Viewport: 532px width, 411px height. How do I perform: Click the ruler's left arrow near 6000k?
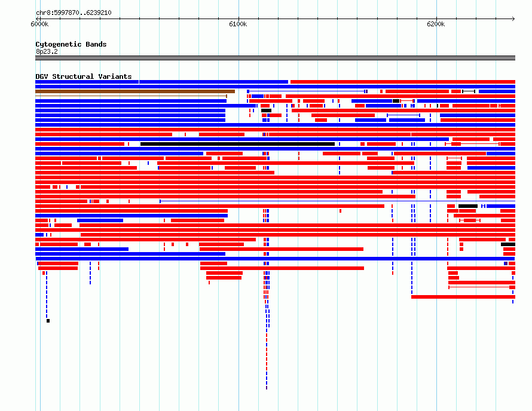coord(37,19)
